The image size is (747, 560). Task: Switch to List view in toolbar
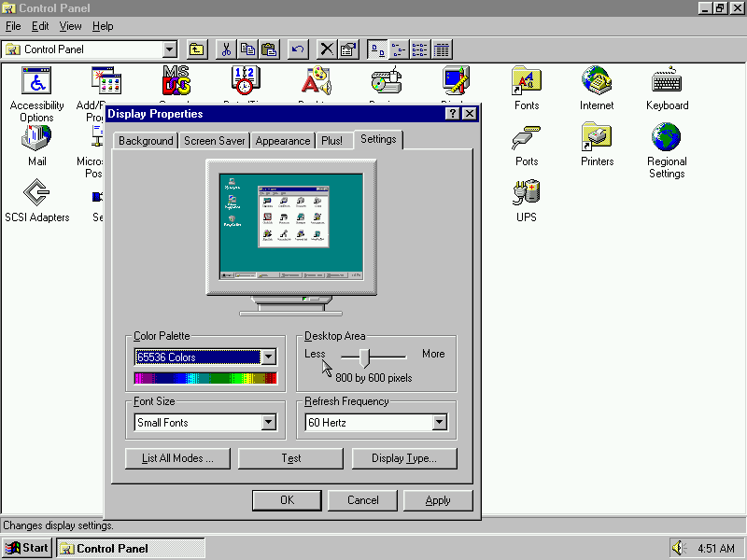420,49
